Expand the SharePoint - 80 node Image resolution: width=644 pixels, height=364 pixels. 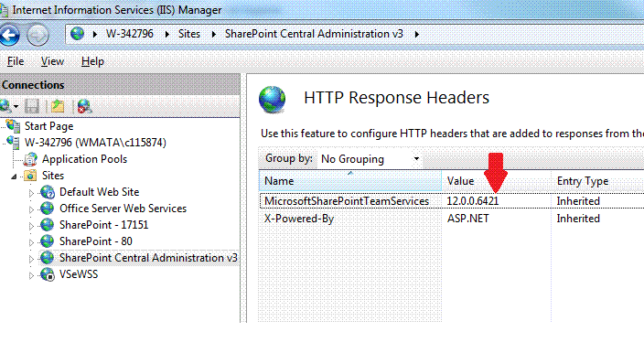pos(31,242)
